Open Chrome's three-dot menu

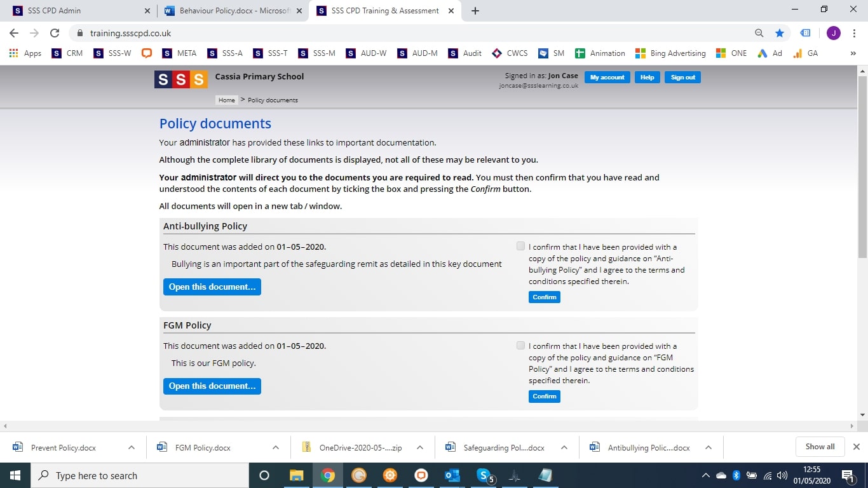pos(855,33)
